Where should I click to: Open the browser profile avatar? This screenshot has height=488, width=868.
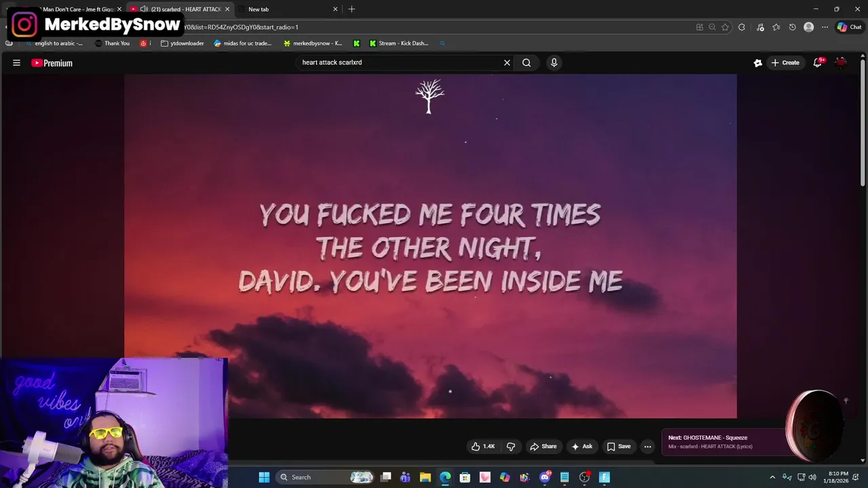(808, 27)
